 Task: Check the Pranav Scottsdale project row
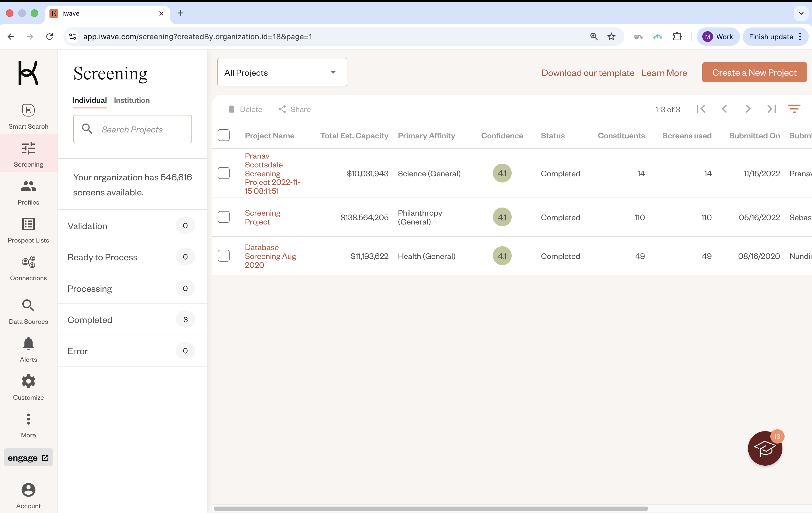224,173
